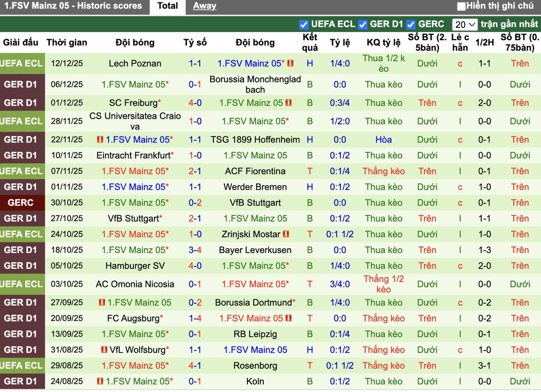Click the GERC league label on 30/10/25
Screen dimensions: 541x392
click(20, 203)
